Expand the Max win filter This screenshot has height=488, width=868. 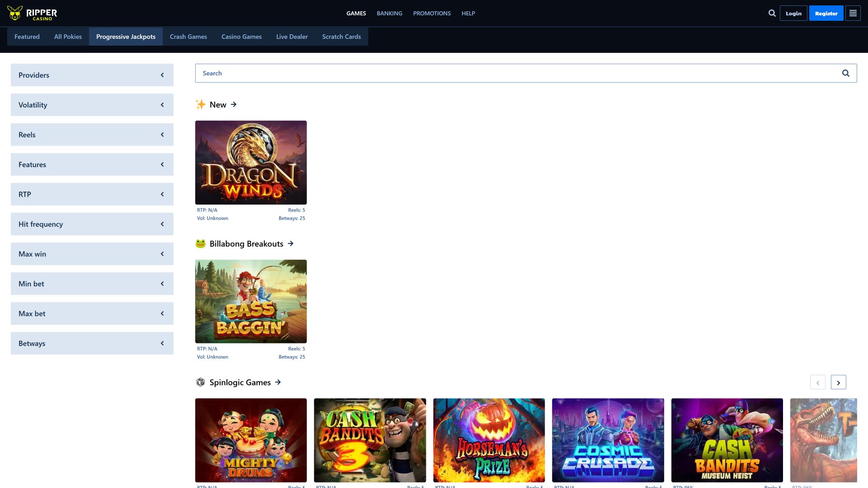(x=92, y=254)
